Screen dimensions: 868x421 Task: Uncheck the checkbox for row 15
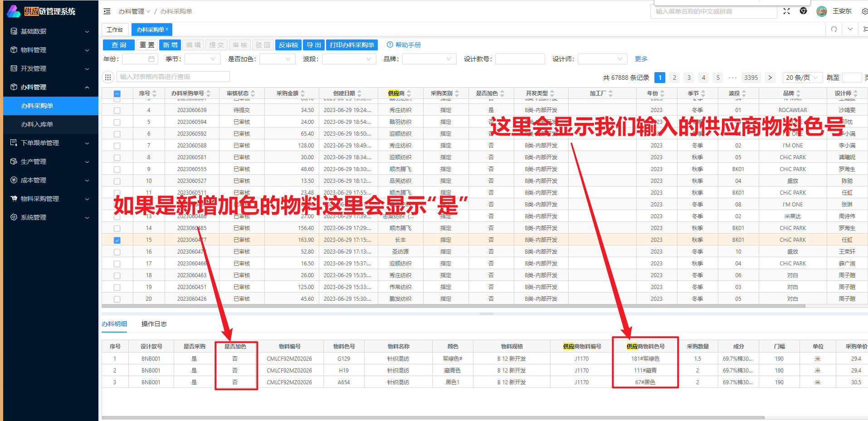pos(117,240)
